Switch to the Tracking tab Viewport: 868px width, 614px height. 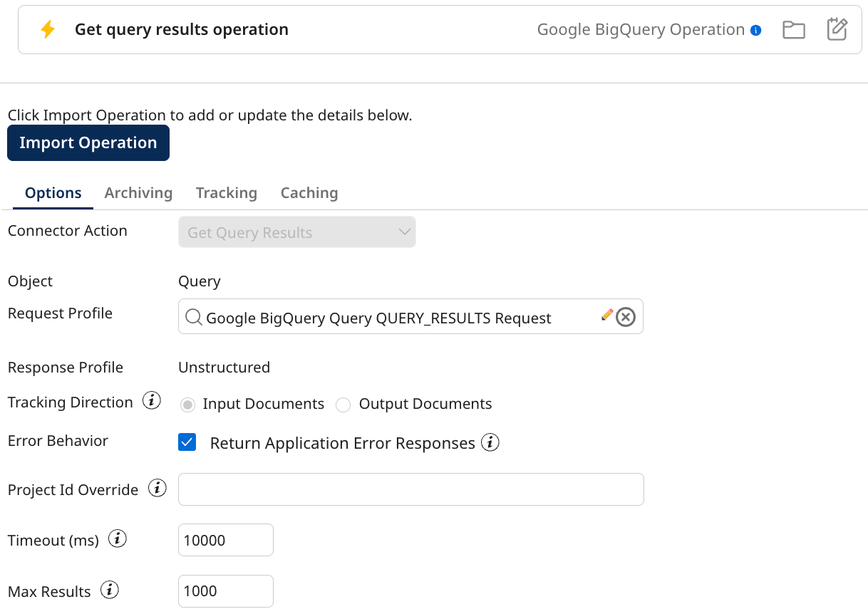click(x=226, y=192)
